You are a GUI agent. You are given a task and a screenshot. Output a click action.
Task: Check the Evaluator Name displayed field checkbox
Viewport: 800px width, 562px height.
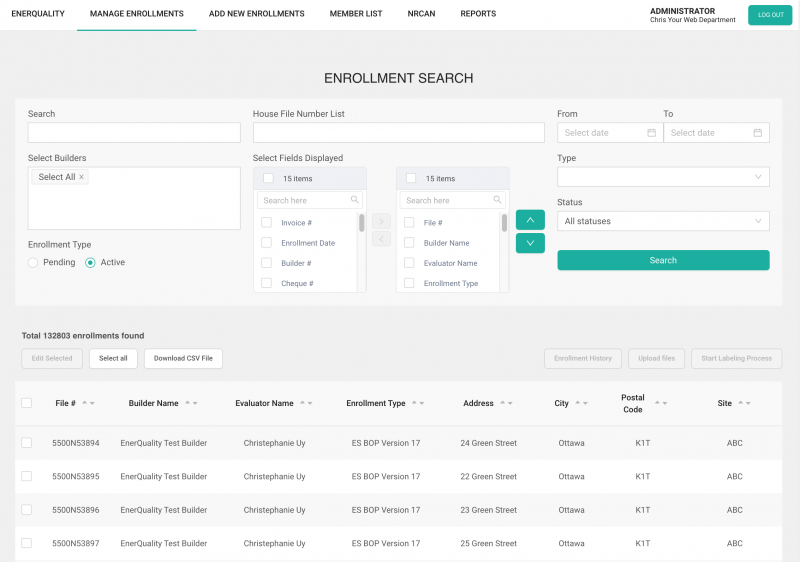click(409, 263)
